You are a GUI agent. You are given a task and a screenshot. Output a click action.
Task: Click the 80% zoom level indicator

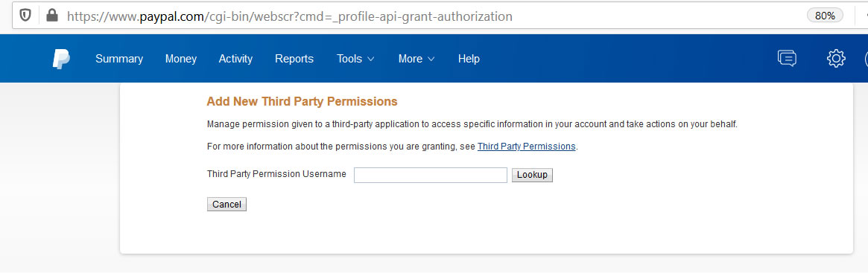(825, 16)
